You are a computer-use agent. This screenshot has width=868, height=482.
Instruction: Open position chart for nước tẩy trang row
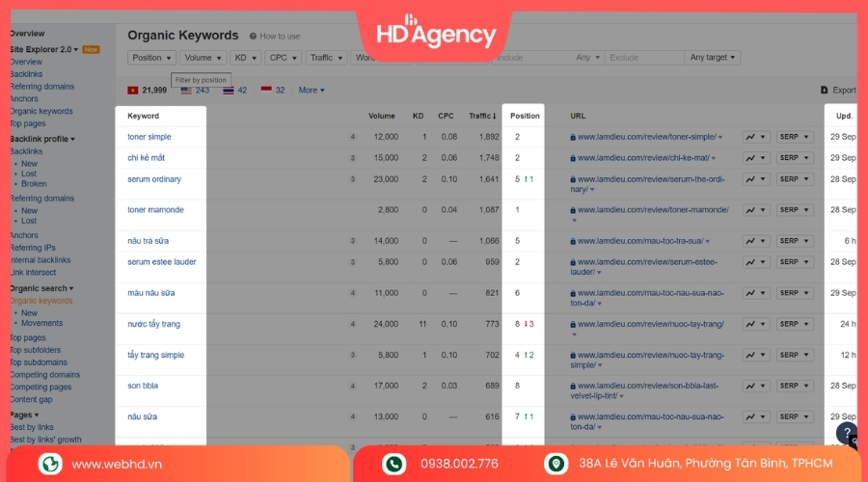(755, 324)
